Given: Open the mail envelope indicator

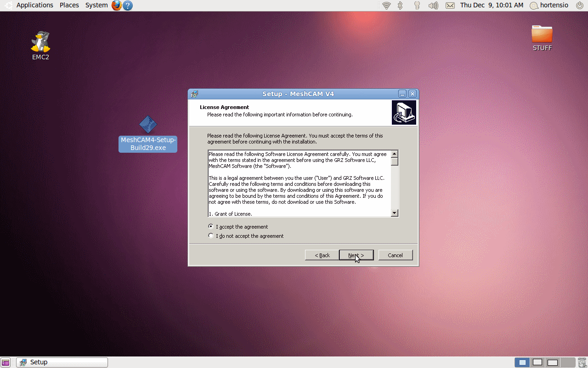Looking at the screenshot, I should point(450,6).
